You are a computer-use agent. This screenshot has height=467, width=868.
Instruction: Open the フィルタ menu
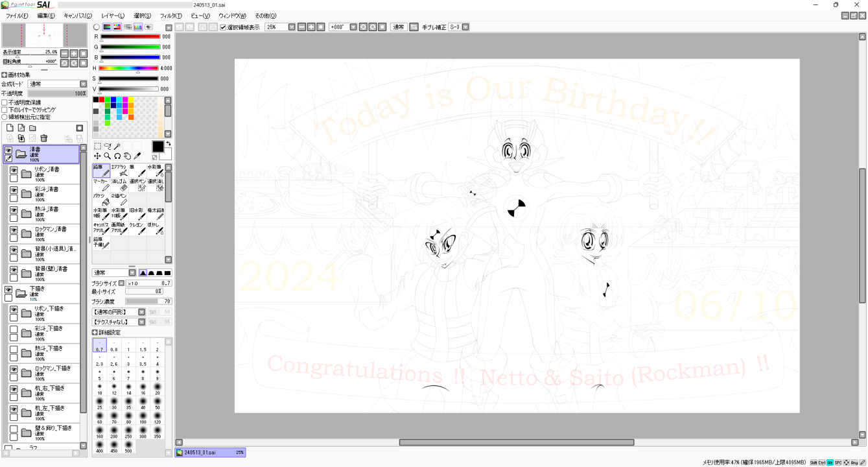coord(171,16)
